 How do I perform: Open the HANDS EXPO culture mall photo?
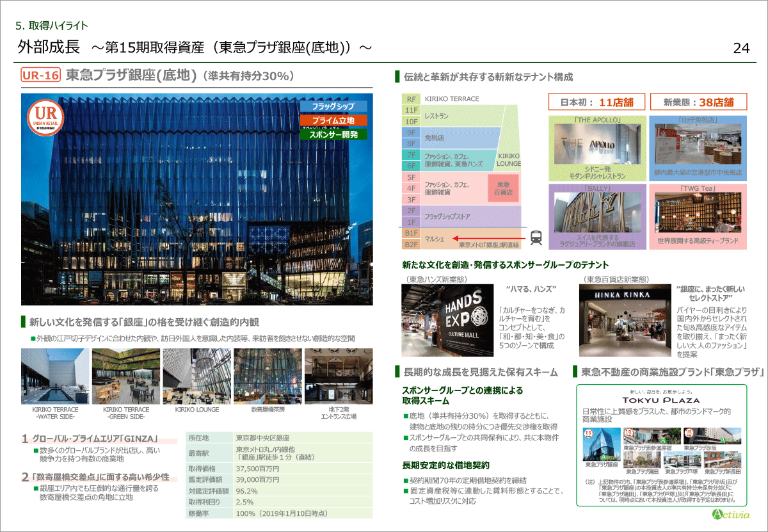click(x=447, y=321)
